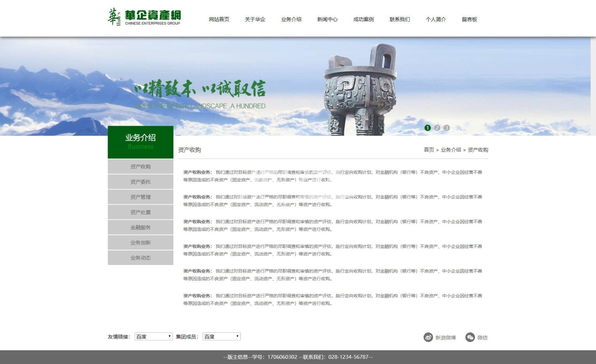Click the WeChat icon in footer
Screen dimensions: 596x364
pos(470,337)
